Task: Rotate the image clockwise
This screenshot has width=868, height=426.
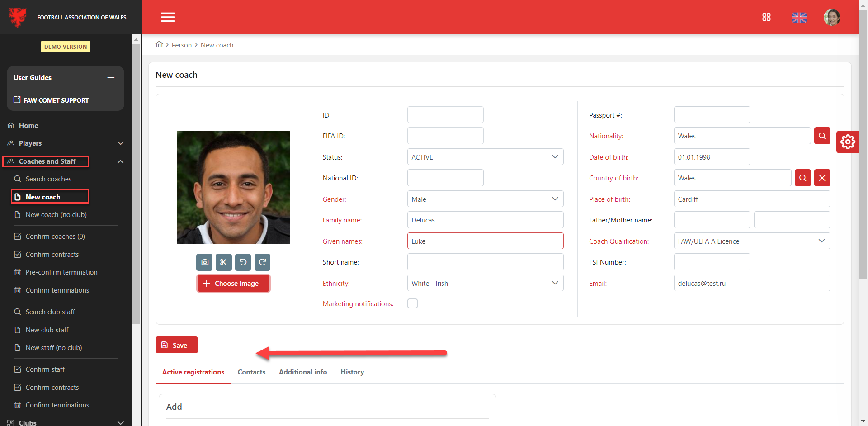Action: (262, 262)
